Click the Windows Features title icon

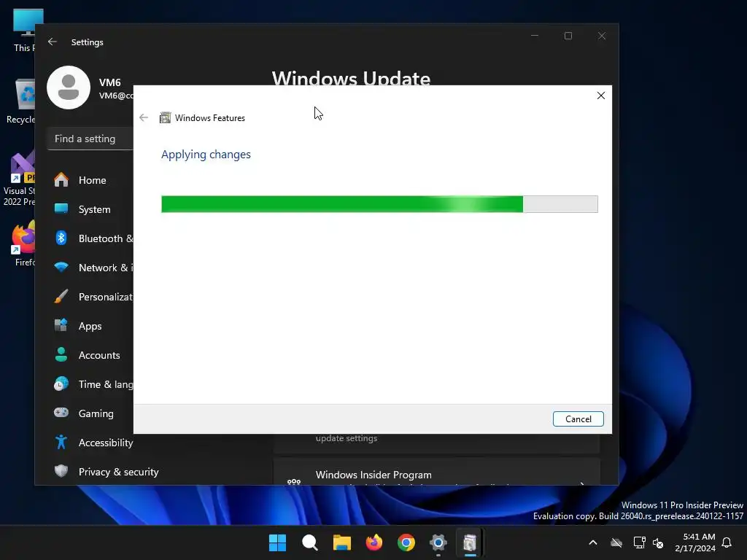click(165, 117)
